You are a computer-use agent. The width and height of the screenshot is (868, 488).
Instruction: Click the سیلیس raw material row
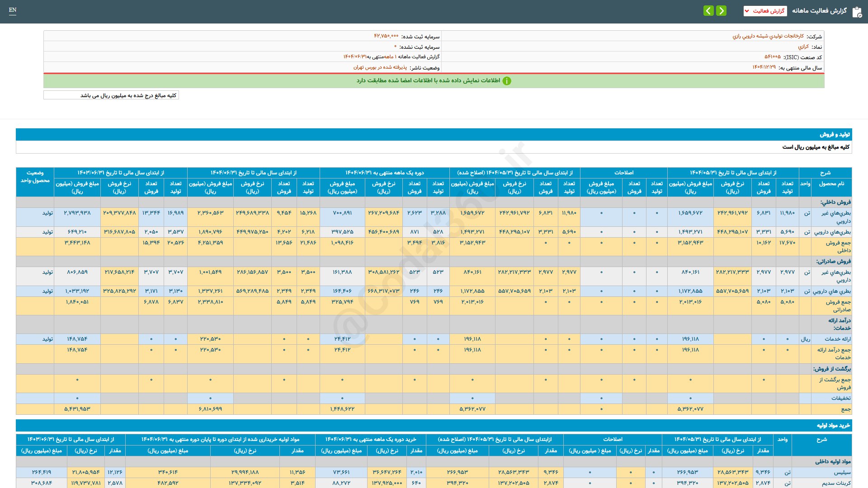[x=842, y=472]
